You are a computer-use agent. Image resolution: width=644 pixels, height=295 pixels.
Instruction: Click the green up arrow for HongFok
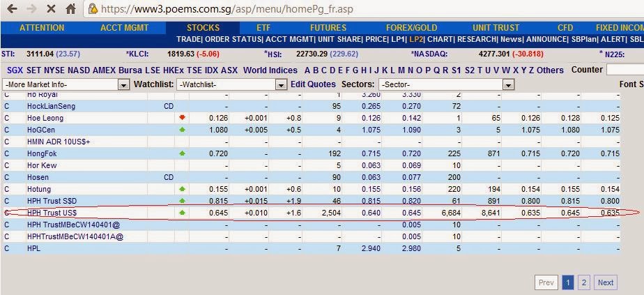[x=183, y=153]
